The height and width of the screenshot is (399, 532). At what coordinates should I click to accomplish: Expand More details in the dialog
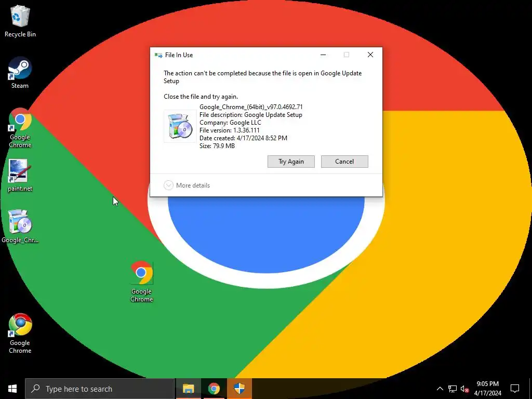click(187, 185)
